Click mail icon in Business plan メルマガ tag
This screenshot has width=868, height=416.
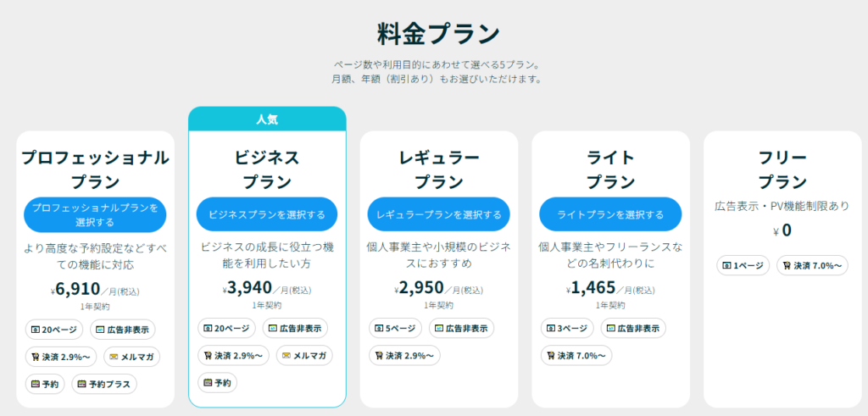pyautogui.click(x=287, y=355)
